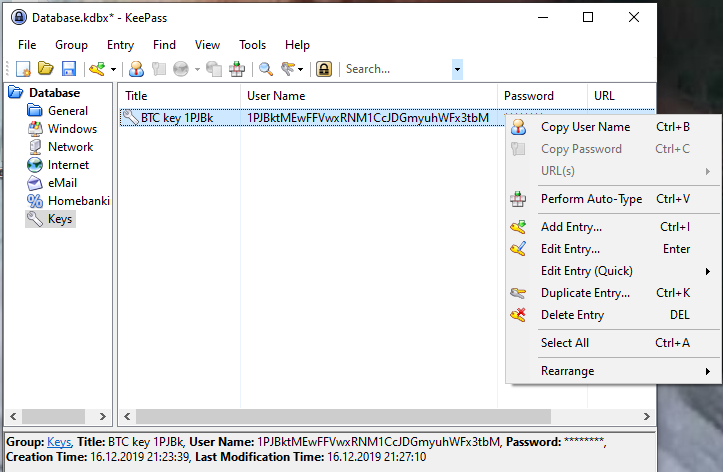Click the Copy URLs toolbar icon
Viewport: 723px width, 472px height.
pyautogui.click(x=213, y=69)
